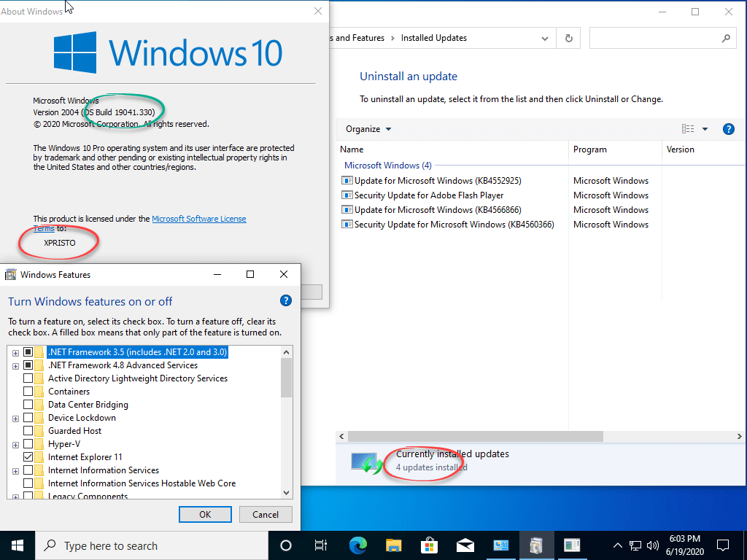The width and height of the screenshot is (747, 560).
Task: Click OK in Windows Features
Action: tap(205, 514)
